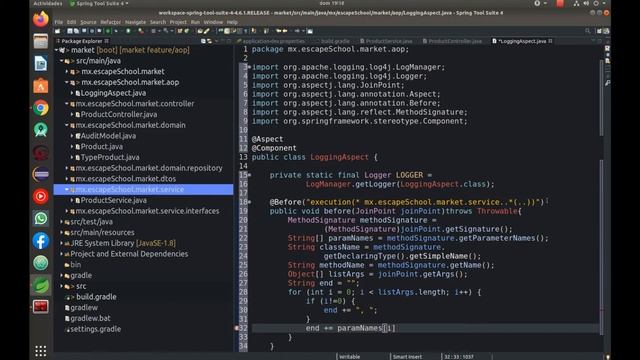Collapse the market project root node
Screen dimensions: 640x360
56,50
